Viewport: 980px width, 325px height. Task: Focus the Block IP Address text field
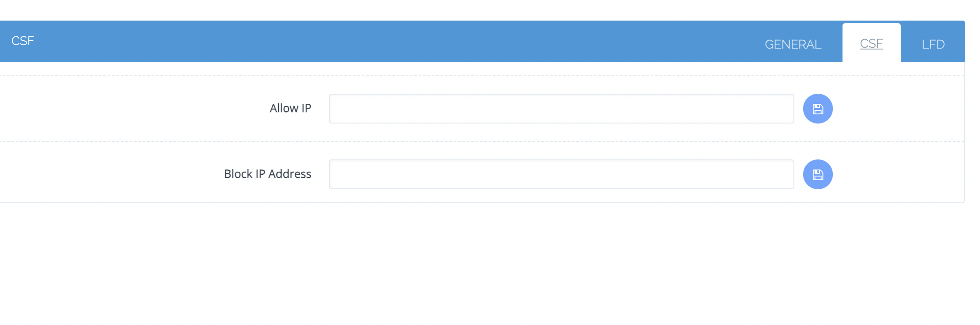(561, 174)
